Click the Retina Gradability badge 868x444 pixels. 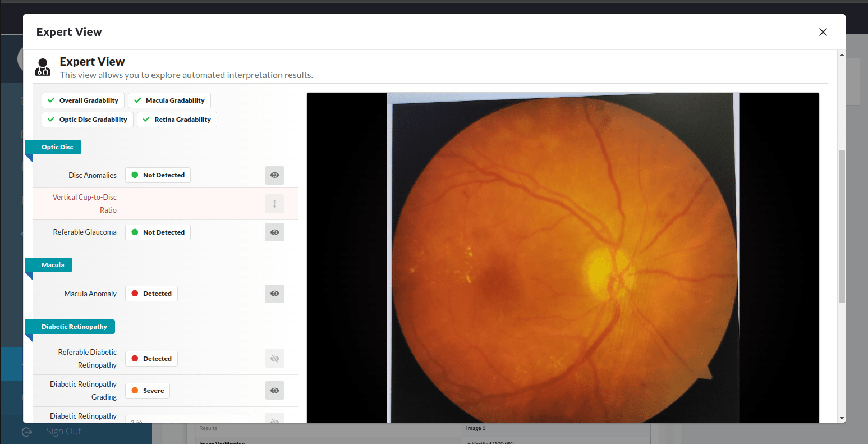177,120
